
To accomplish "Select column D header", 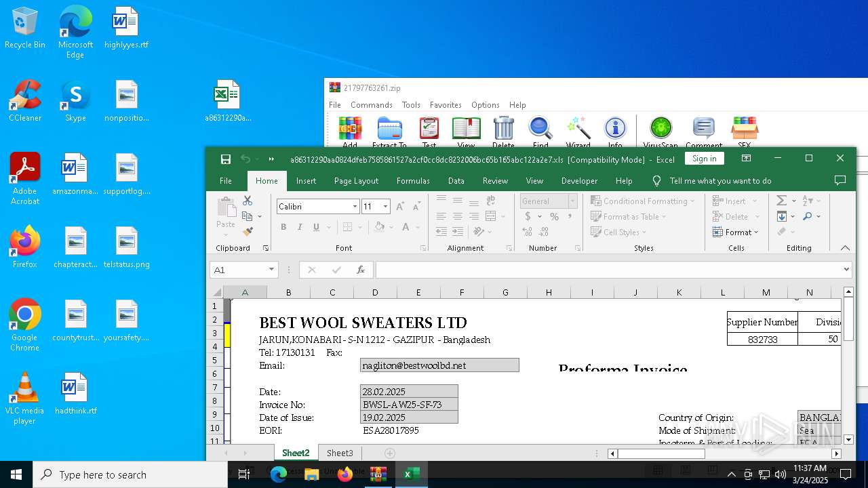I will [375, 292].
